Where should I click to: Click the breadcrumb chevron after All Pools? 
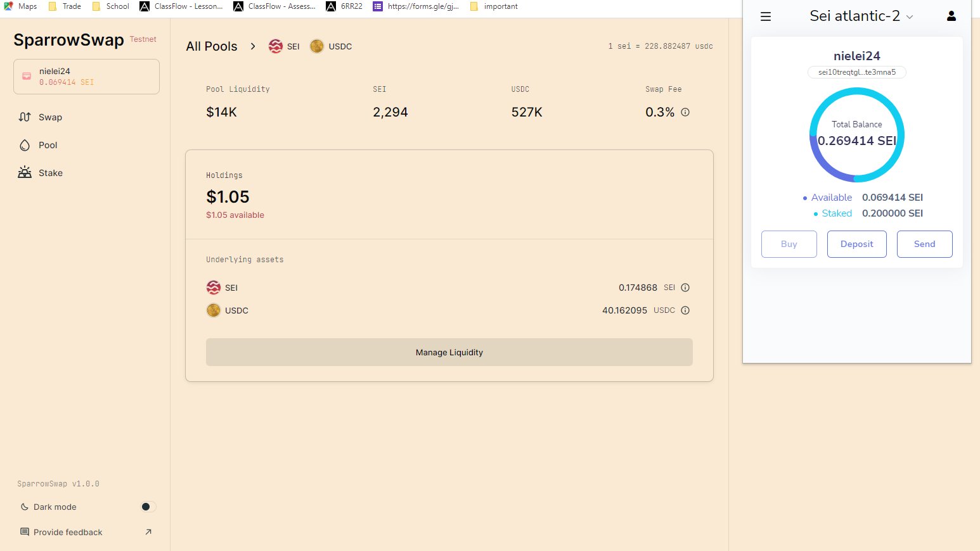253,46
